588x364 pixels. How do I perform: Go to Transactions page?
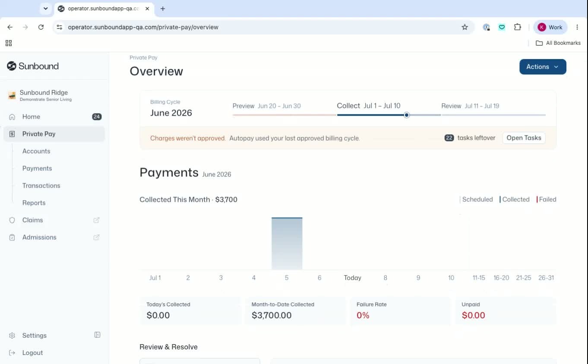click(41, 185)
